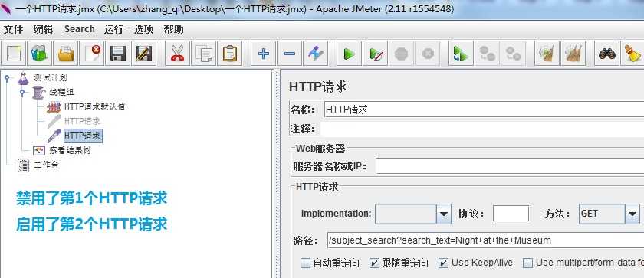This screenshot has height=278, width=644.
Task: Collapse the 测试计划 tree node handle
Action: (x=7, y=77)
